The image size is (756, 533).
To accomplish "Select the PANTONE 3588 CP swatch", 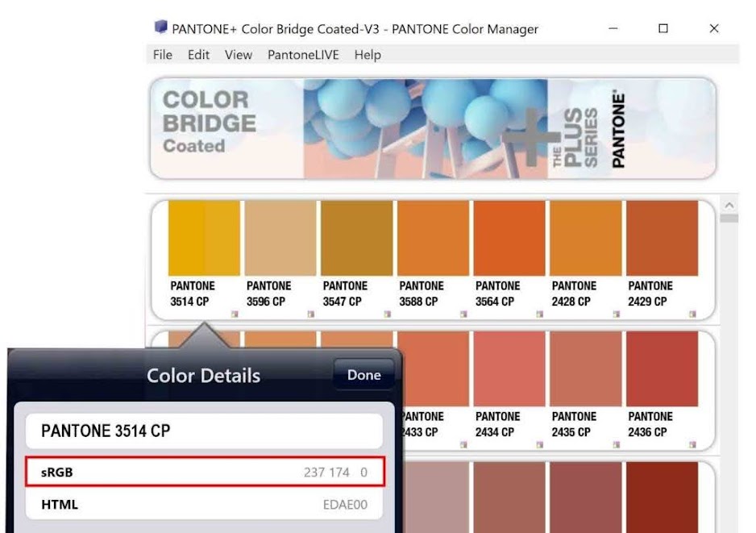I will pyautogui.click(x=433, y=239).
